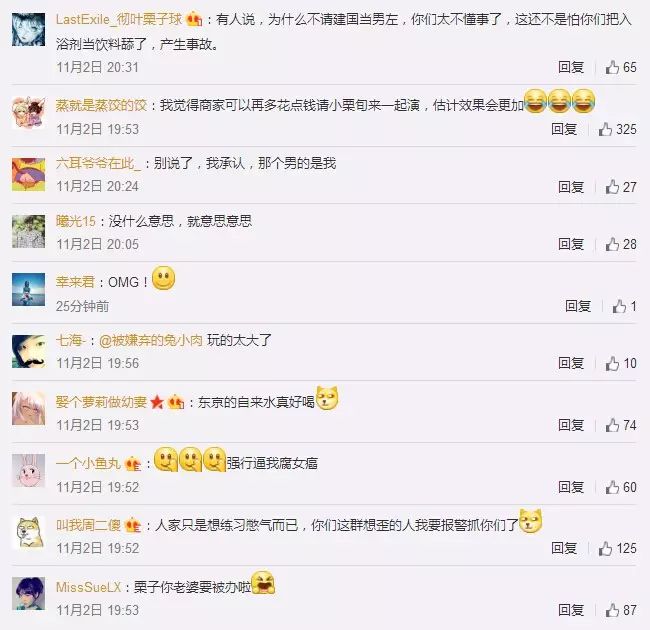Screen dimensions: 650x630
Task: Like the comment with 325 likes
Action: (x=605, y=129)
